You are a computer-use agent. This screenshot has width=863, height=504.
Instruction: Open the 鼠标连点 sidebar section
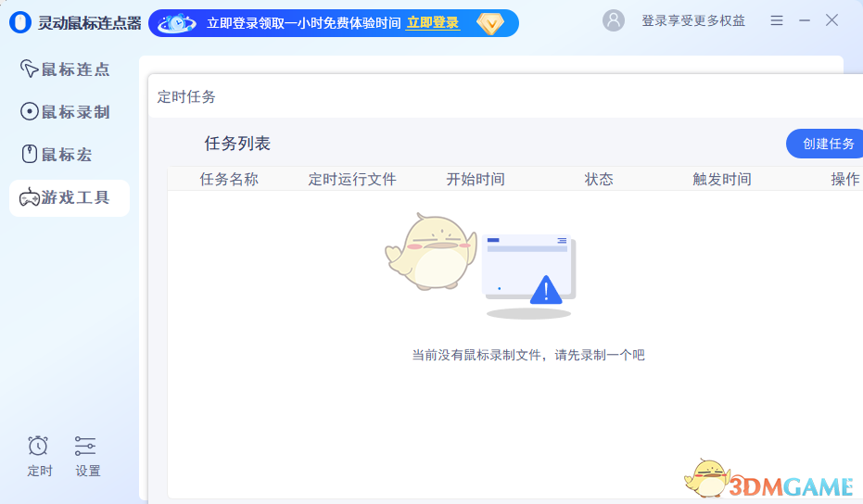coord(65,69)
